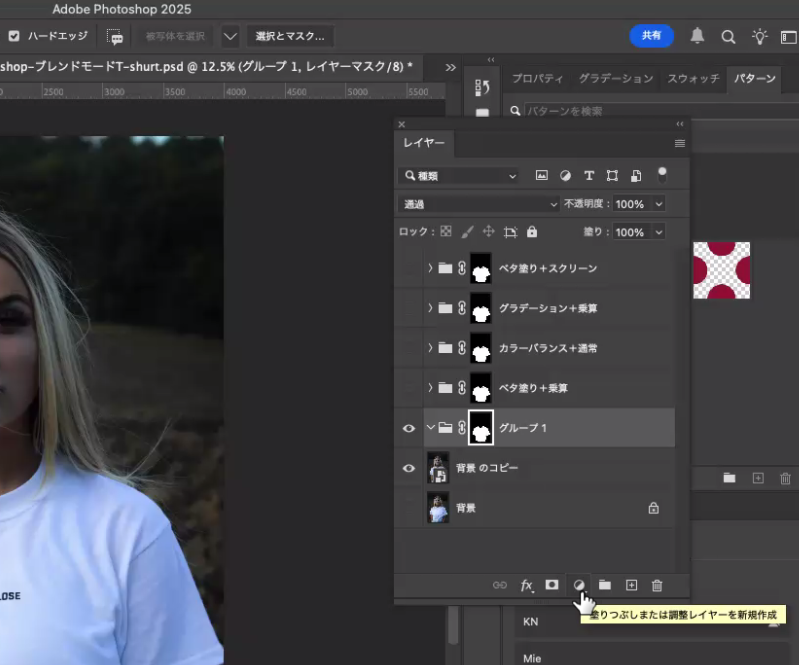
Task: Delete layer using trash icon
Action: click(657, 585)
